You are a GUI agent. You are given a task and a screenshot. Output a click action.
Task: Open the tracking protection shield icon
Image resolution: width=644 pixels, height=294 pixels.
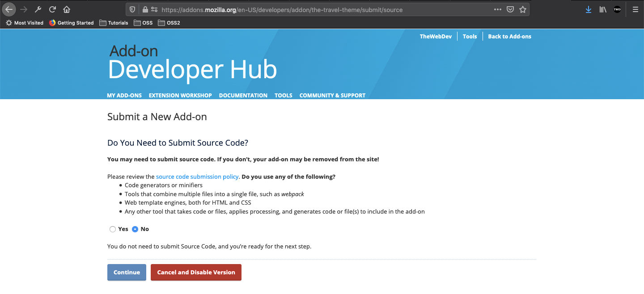(x=132, y=9)
